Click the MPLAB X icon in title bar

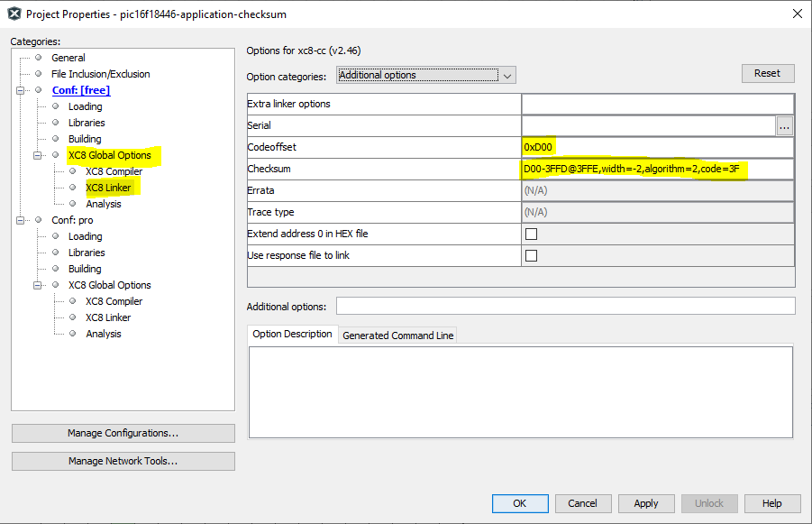pyautogui.click(x=14, y=14)
